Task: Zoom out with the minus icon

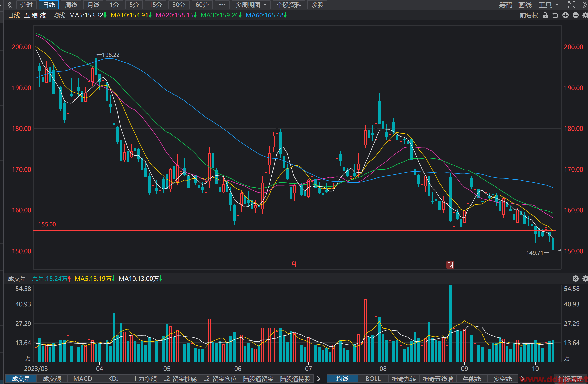Action: pos(576,15)
